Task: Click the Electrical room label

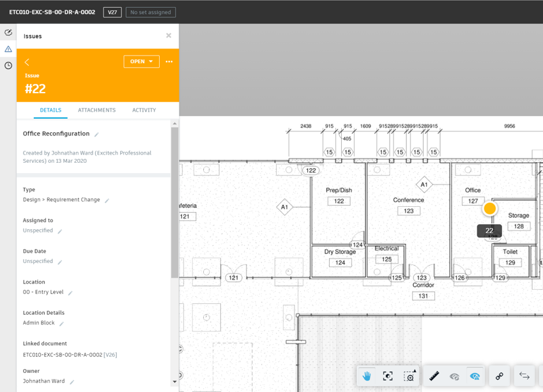Action: (386, 248)
